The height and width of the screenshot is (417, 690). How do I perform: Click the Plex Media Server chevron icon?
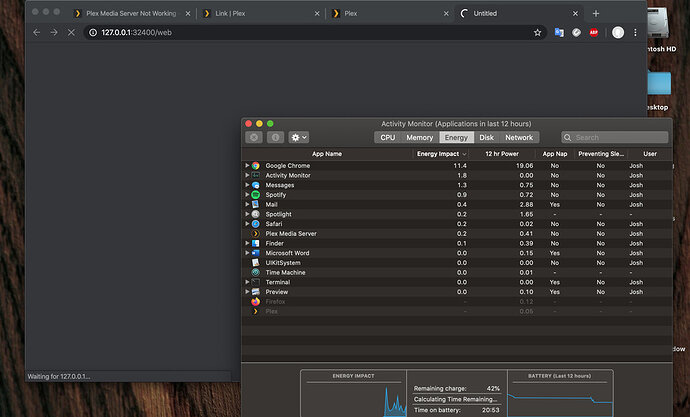pos(256,234)
